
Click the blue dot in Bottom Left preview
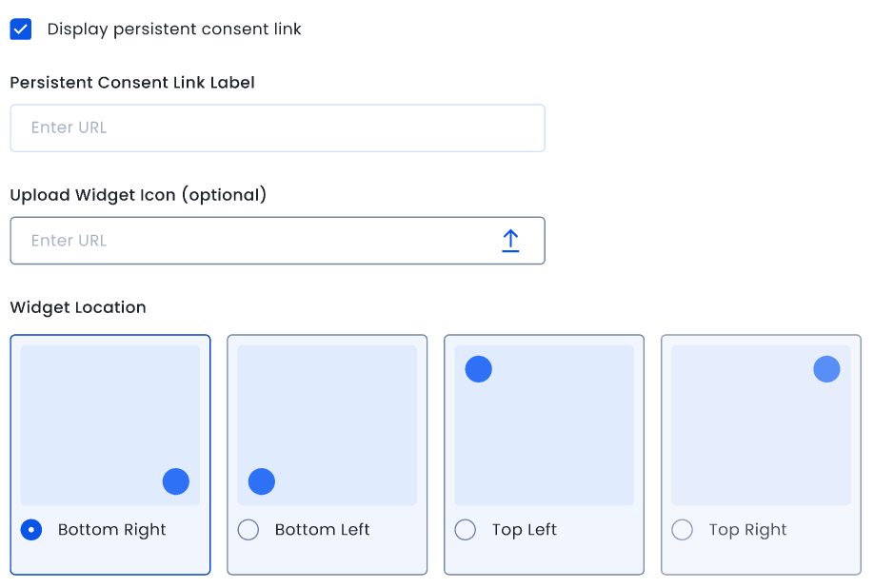(x=262, y=481)
